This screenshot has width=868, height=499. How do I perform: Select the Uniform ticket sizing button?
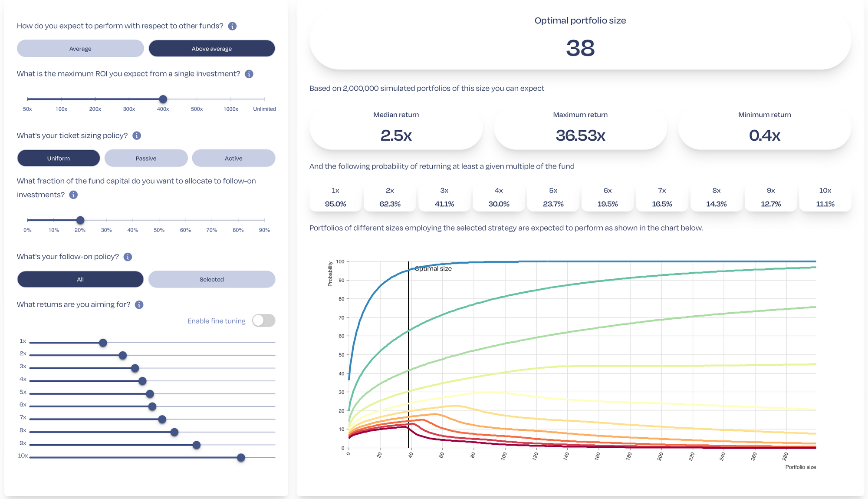[x=59, y=158]
